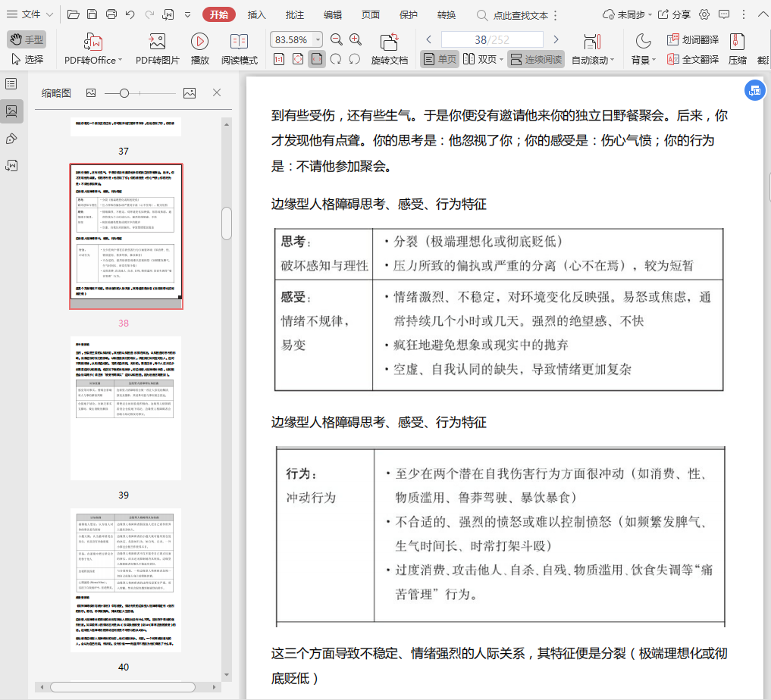This screenshot has height=700, width=771.
Task: Enter 阅读模式 reading mode
Action: (239, 42)
